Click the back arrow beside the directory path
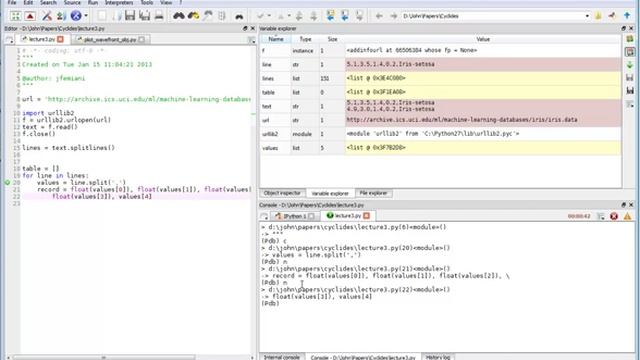 (x=379, y=16)
